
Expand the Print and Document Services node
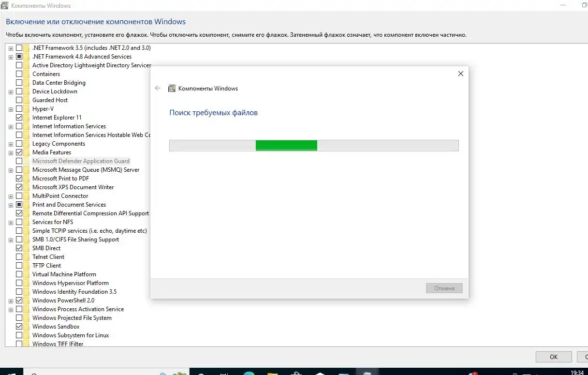tap(11, 205)
